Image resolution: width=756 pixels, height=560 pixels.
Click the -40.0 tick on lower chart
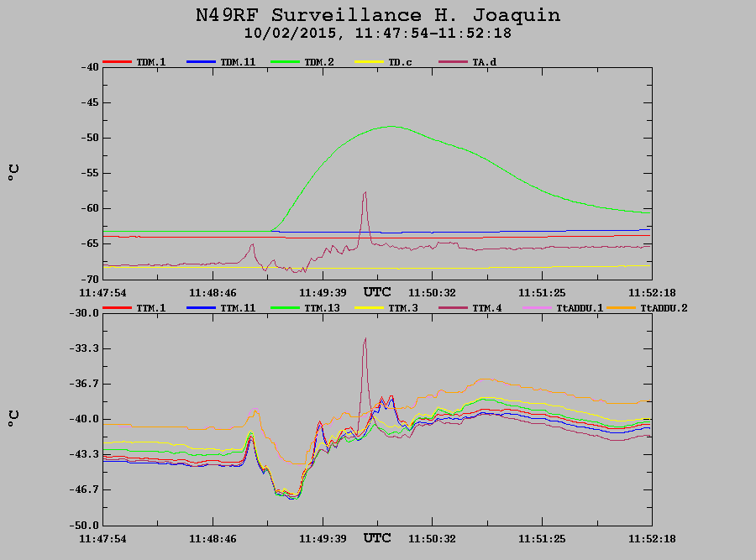click(x=84, y=419)
